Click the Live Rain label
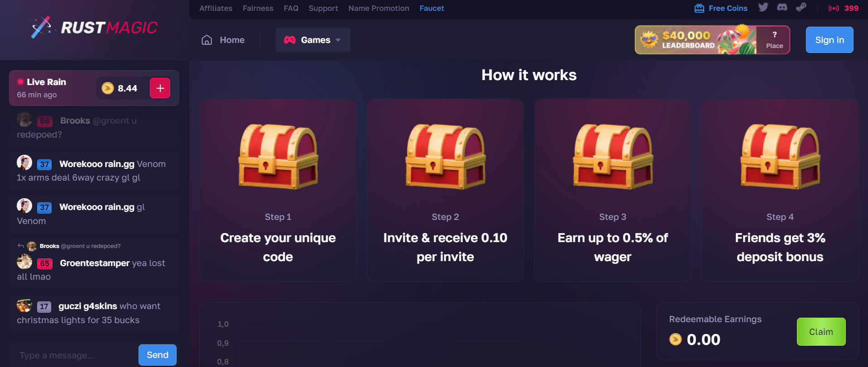868x367 pixels. tap(46, 82)
